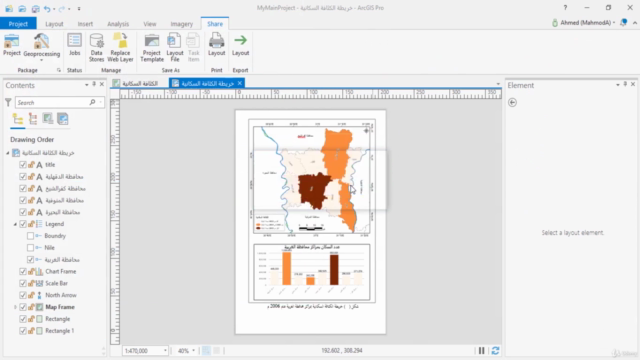Uncheck the Rectangle 1 checkbox
This screenshot has height=360, width=640.
click(x=23, y=331)
